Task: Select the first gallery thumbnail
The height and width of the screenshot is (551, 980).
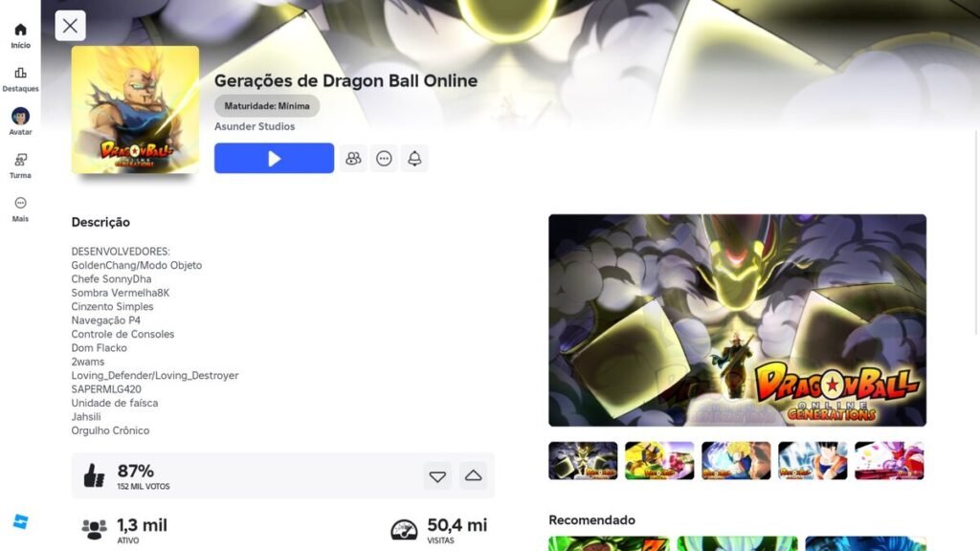Action: (583, 460)
